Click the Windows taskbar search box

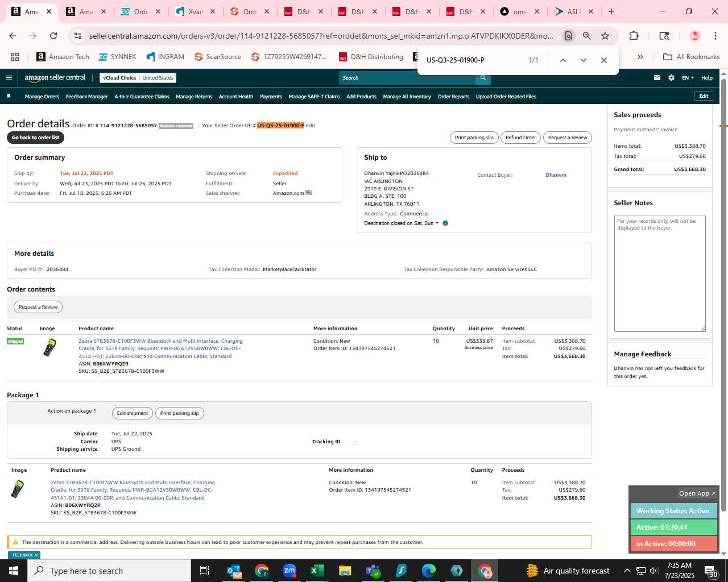(109, 571)
